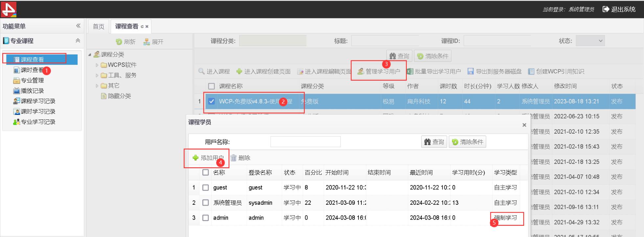644x237 pixels.
Task: Click the 课程分类 filter field
Action: coord(273,41)
